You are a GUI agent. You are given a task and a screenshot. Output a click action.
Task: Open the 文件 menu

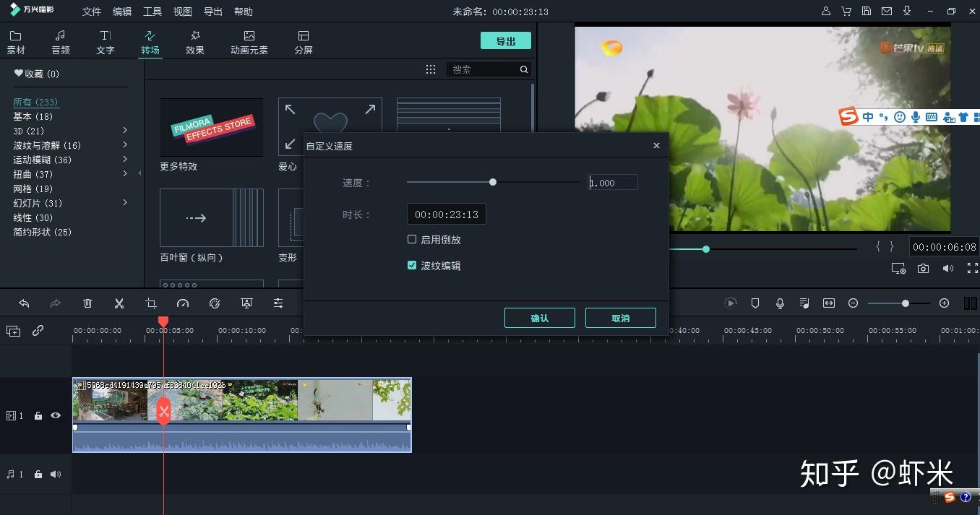pyautogui.click(x=92, y=12)
